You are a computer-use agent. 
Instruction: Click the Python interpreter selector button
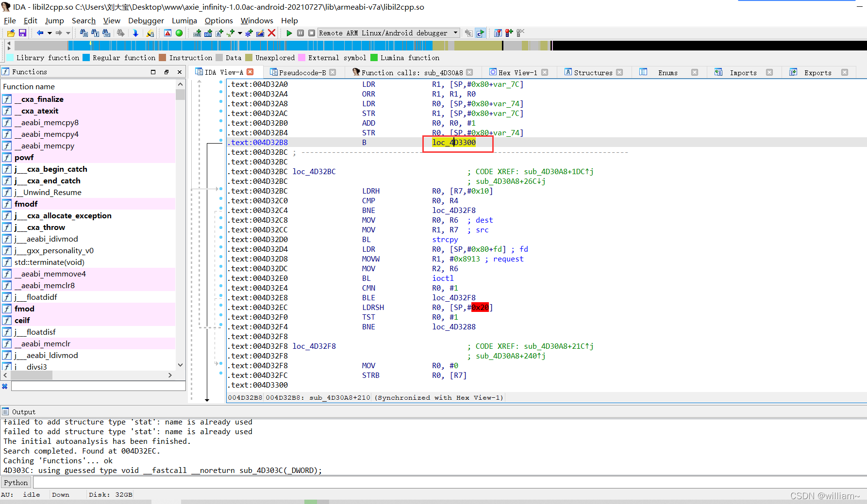pos(16,483)
